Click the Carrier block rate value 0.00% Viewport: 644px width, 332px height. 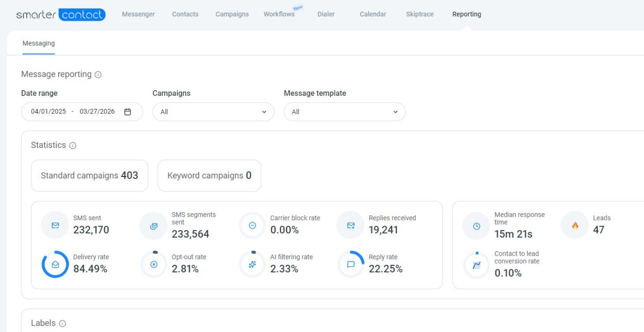(x=285, y=230)
